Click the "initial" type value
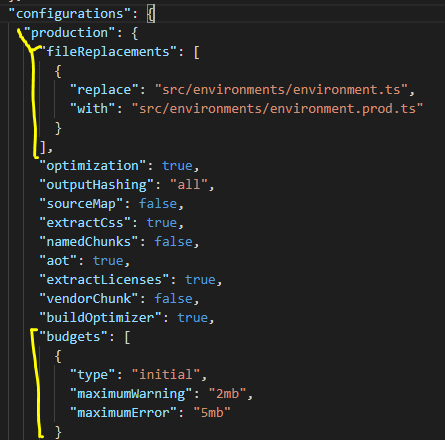445x440 pixels. [166, 375]
